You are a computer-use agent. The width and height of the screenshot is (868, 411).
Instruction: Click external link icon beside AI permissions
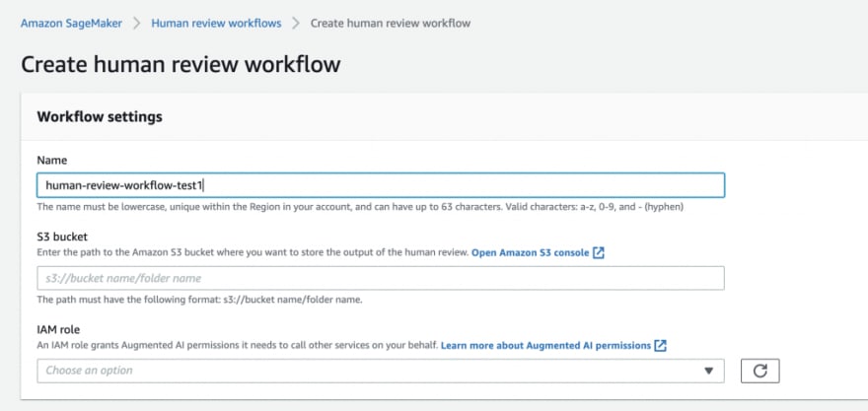660,346
